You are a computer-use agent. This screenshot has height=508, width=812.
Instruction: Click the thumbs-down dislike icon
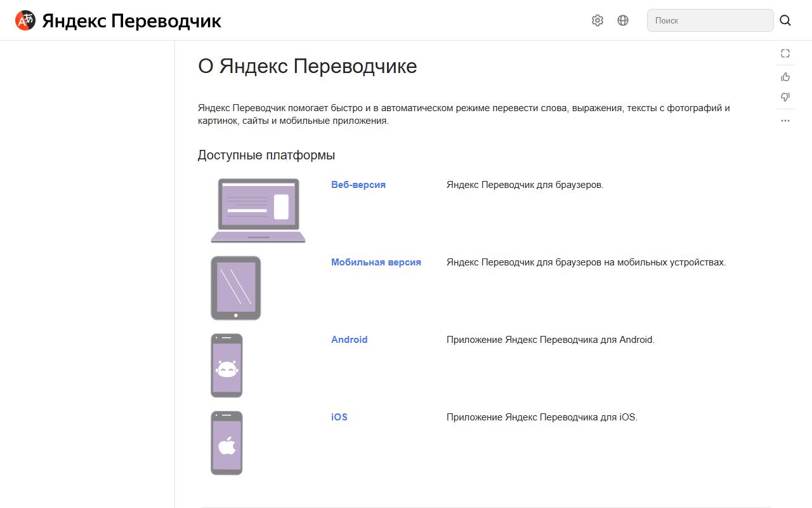tap(785, 97)
